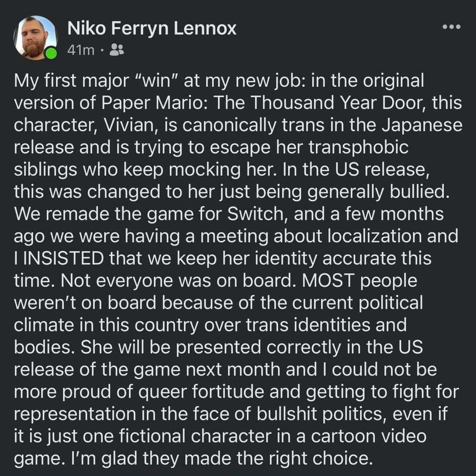The height and width of the screenshot is (476, 476).
Task: Open the three-dot post options menu
Action: tap(451, 27)
